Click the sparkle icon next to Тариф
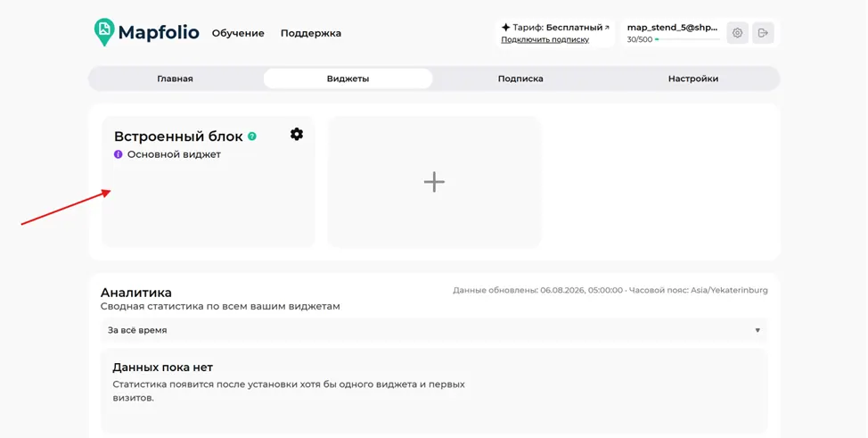 505,27
